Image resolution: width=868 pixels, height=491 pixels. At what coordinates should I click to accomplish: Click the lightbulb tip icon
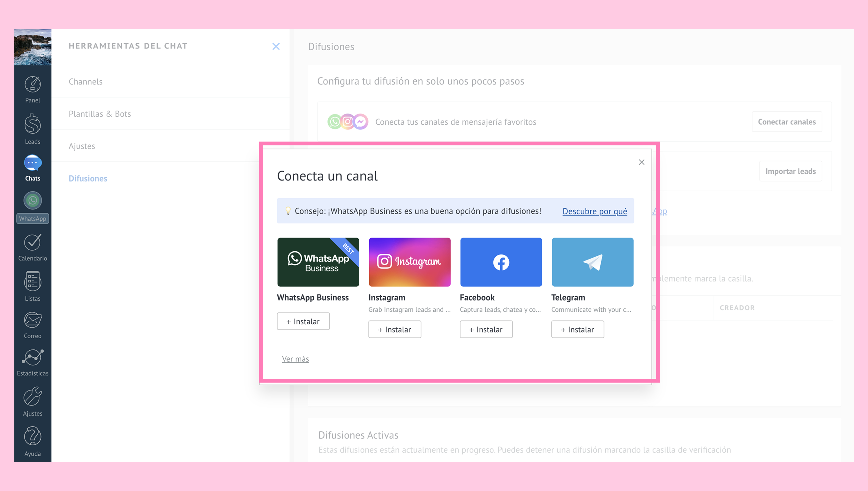288,211
